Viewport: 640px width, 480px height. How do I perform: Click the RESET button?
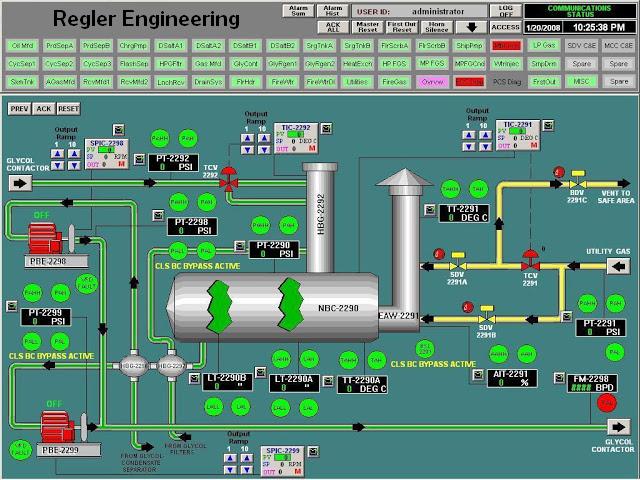[68, 108]
